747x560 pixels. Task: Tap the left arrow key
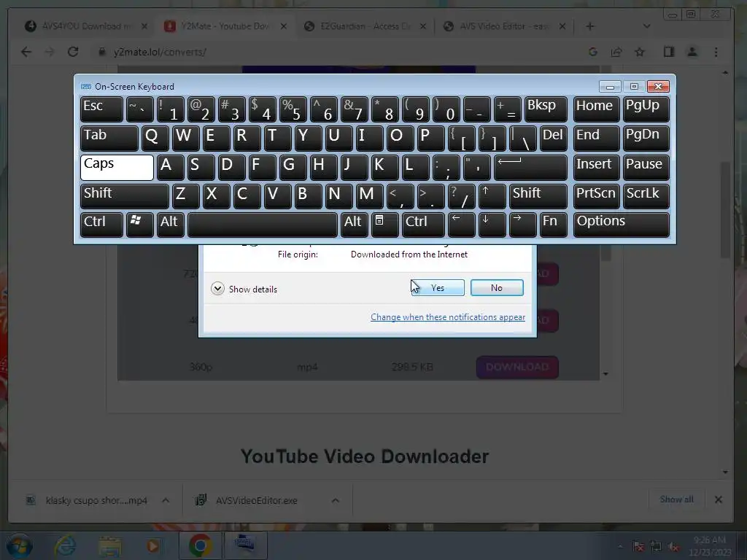pos(462,225)
